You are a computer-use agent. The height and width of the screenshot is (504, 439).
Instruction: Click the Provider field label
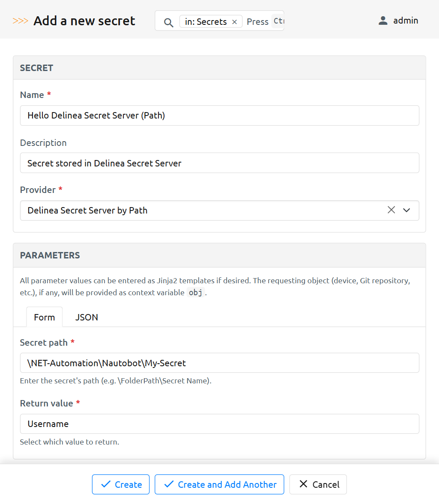click(x=38, y=190)
